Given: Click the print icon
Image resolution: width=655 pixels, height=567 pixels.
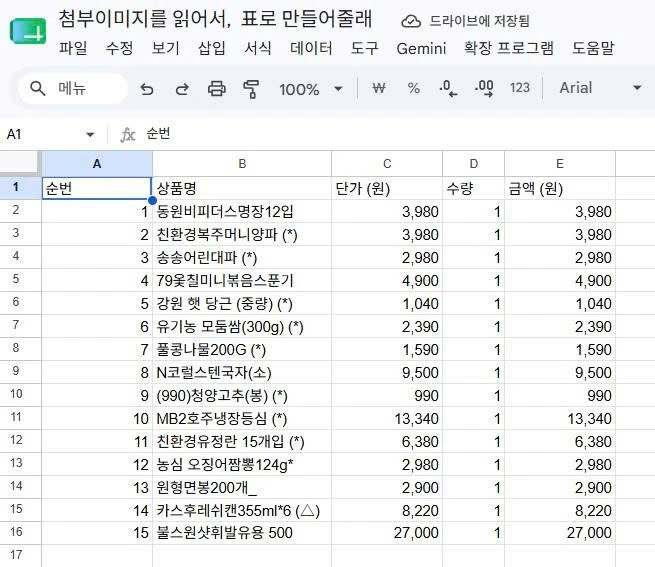Looking at the screenshot, I should pos(216,89).
